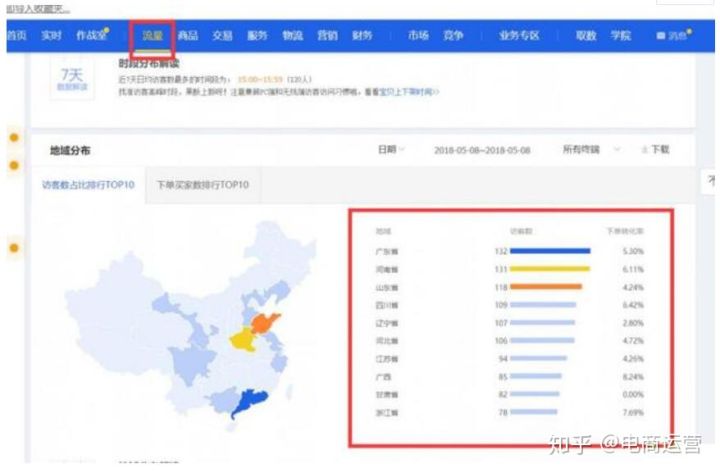Select 业务专区 in the navigation bar
720x473 pixels.
point(519,36)
